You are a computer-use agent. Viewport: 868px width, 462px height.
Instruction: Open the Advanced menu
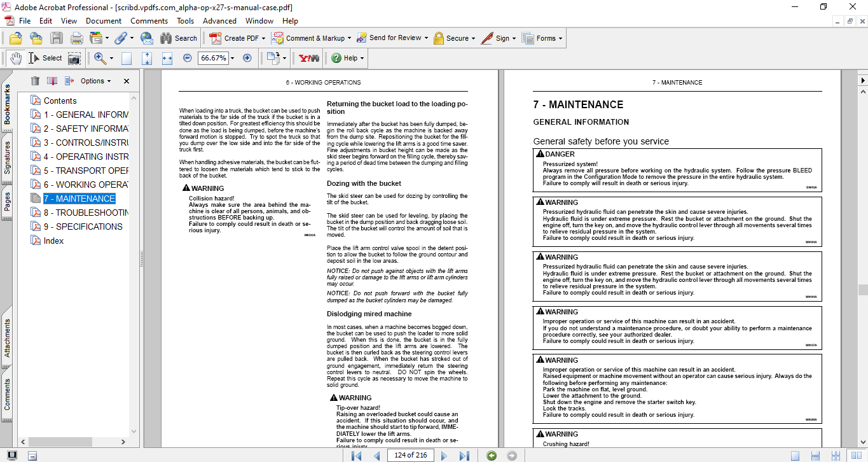[219, 21]
